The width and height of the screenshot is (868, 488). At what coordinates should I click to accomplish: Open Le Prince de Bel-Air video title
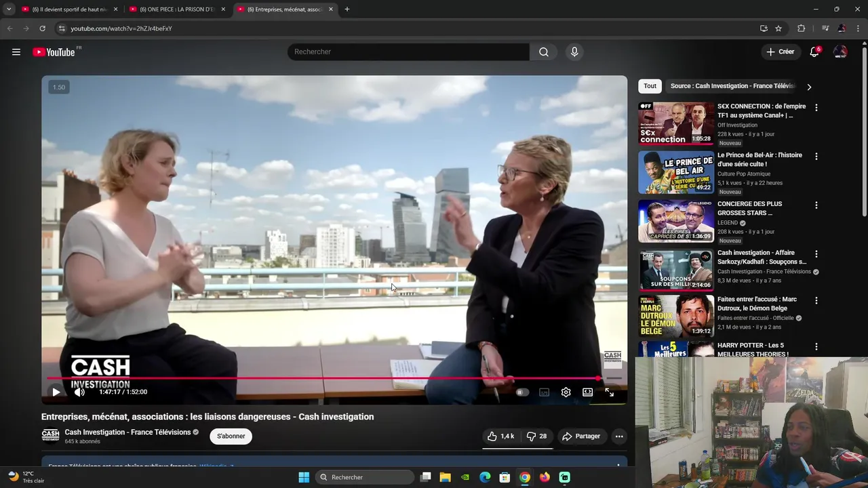pos(759,159)
